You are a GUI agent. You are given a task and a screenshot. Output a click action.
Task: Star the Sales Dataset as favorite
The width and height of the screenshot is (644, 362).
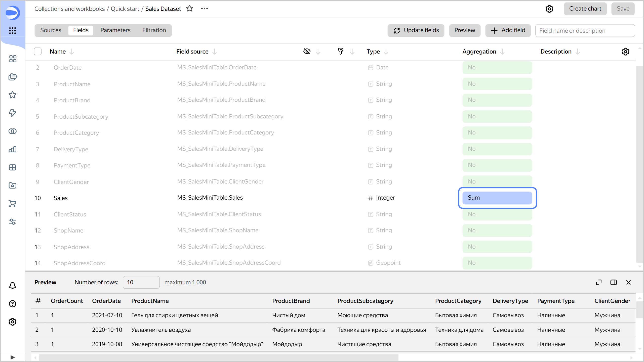(x=190, y=9)
